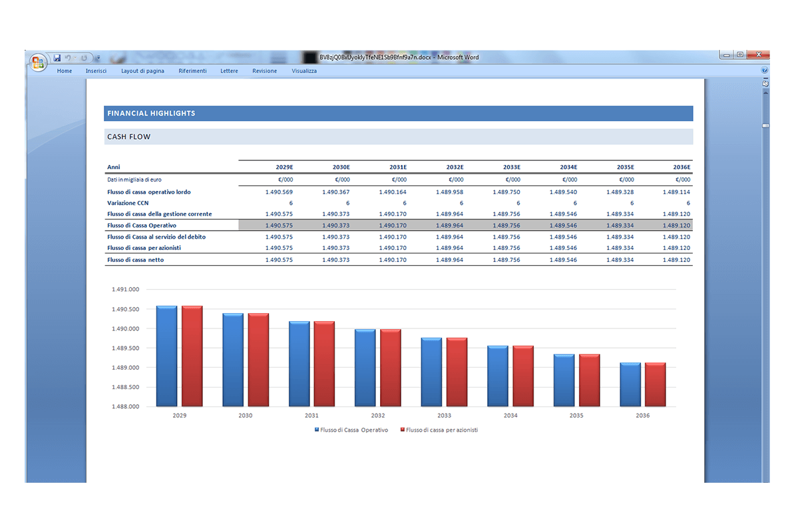794x532 pixels.
Task: Click the blue 2029 chart bar
Action: point(166,356)
